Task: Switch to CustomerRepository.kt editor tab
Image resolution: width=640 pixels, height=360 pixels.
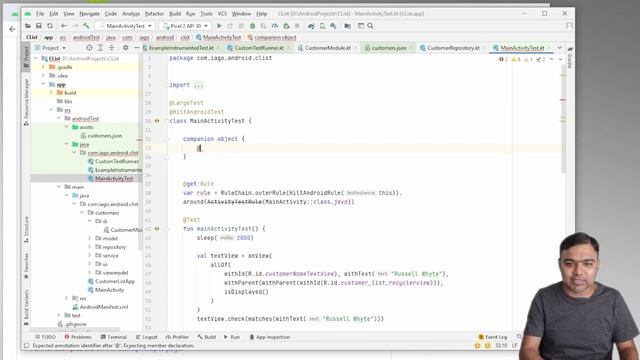Action: (x=453, y=48)
